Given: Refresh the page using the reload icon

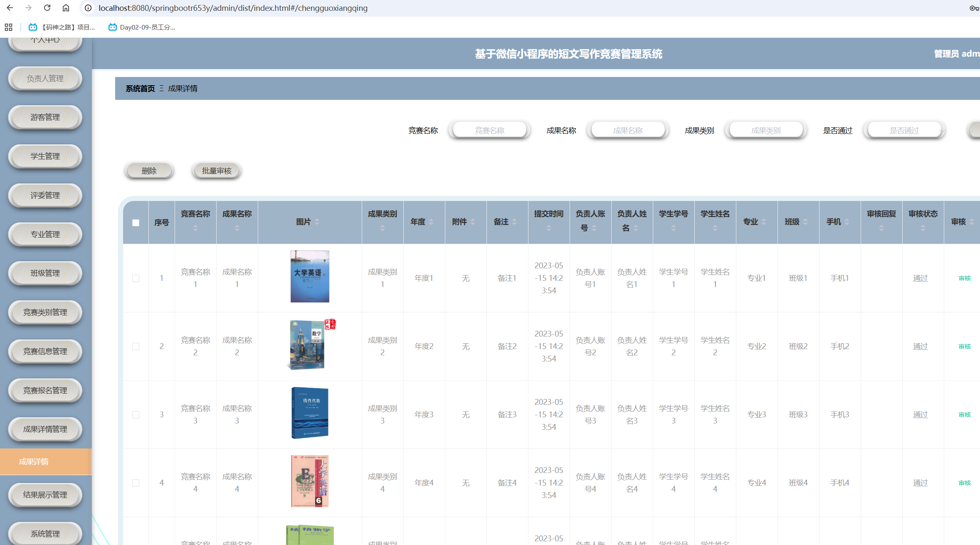Looking at the screenshot, I should pyautogui.click(x=47, y=7).
